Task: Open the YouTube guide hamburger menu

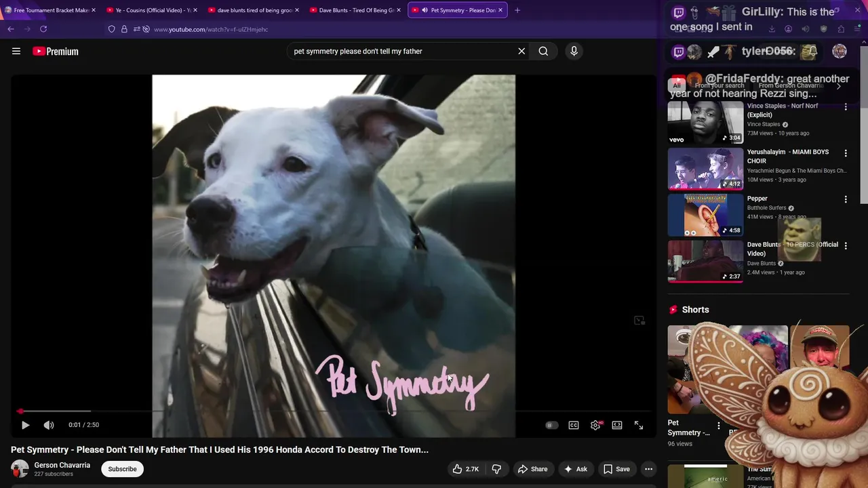Action: point(16,51)
